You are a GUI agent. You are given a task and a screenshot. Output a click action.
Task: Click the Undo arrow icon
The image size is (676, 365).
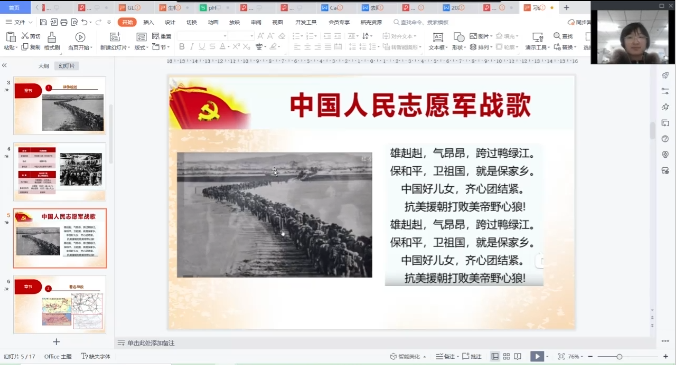click(x=84, y=22)
